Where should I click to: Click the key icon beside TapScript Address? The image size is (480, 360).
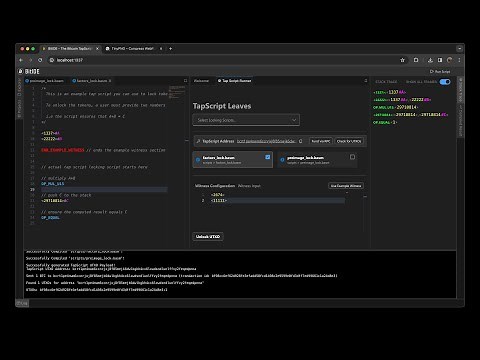point(198,141)
